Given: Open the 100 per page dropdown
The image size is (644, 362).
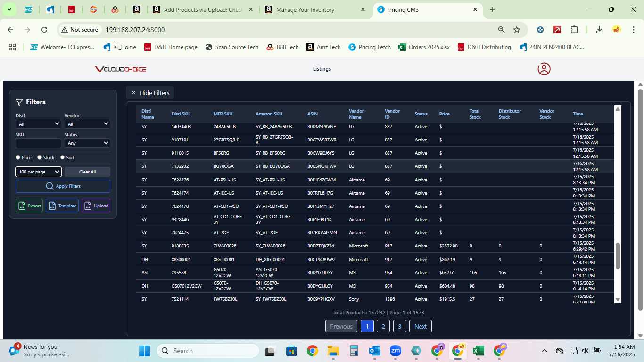Looking at the screenshot, I should click(38, 172).
